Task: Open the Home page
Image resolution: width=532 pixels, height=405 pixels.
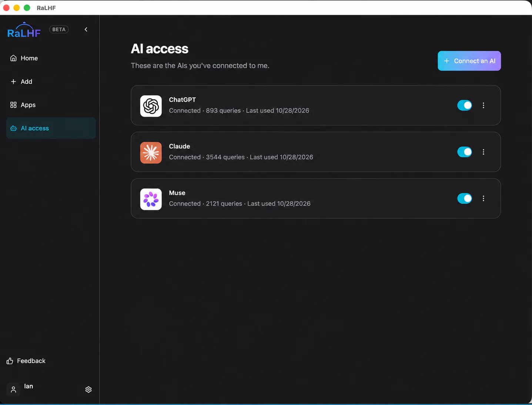Action: click(x=51, y=58)
